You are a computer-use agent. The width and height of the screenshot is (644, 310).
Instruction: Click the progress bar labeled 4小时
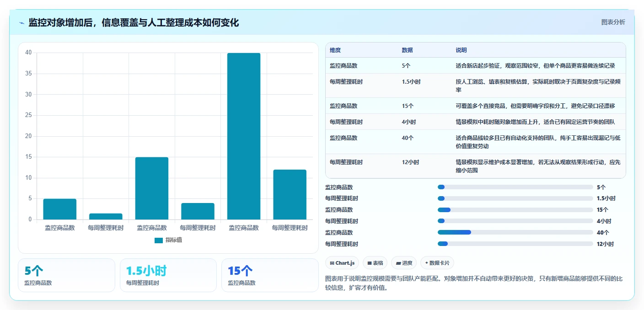click(x=515, y=221)
